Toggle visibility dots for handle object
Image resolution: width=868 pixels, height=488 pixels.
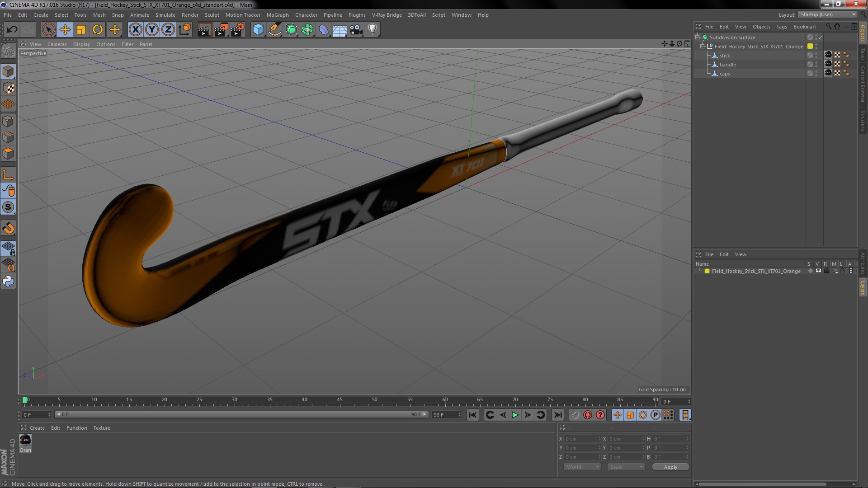816,65
